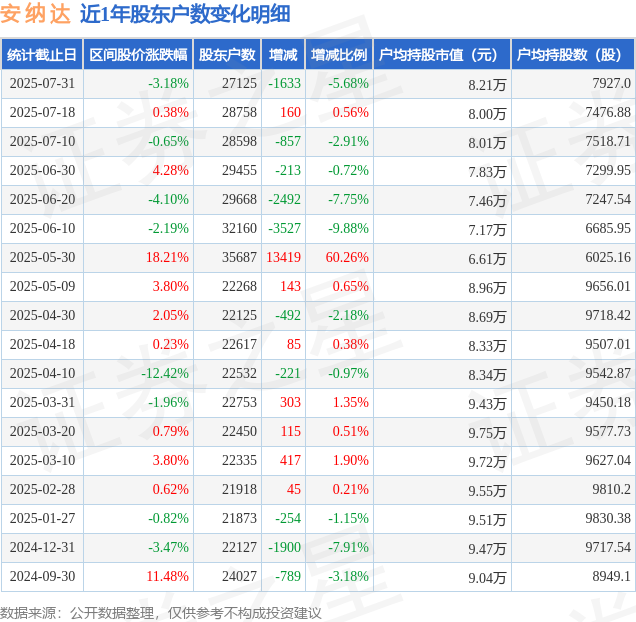Image resolution: width=636 pixels, height=622 pixels.
Task: Click the title 近1年股东户数变化明细
Action: pyautogui.click(x=185, y=14)
